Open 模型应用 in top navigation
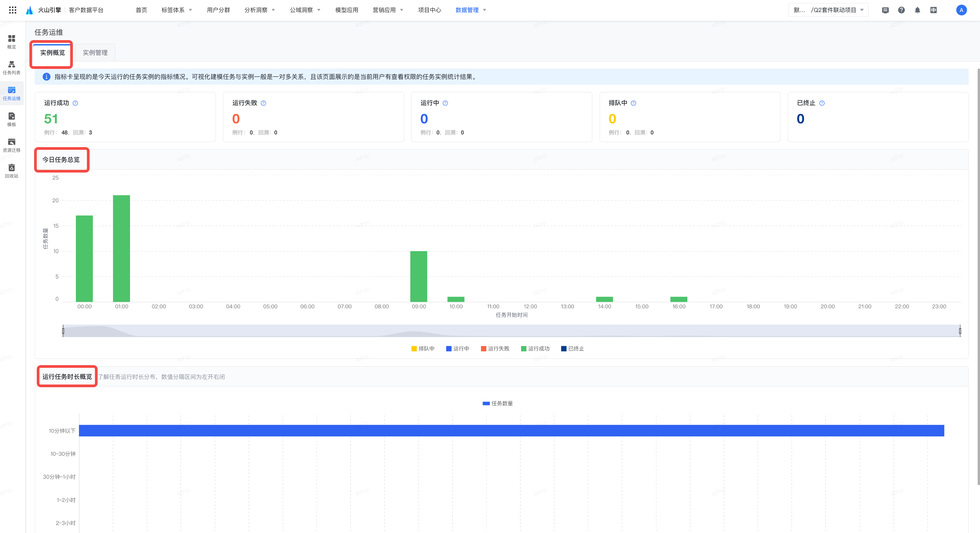This screenshot has height=533, width=980. coord(347,10)
